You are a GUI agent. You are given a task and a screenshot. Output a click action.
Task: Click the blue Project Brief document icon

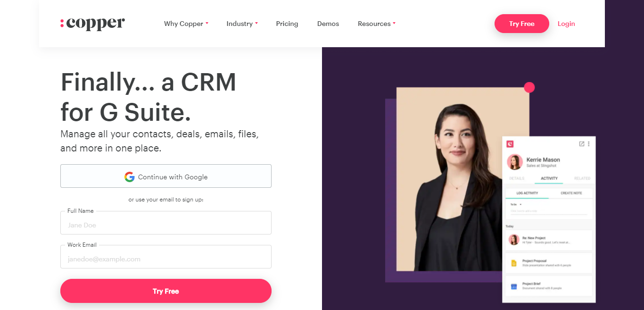[514, 286]
